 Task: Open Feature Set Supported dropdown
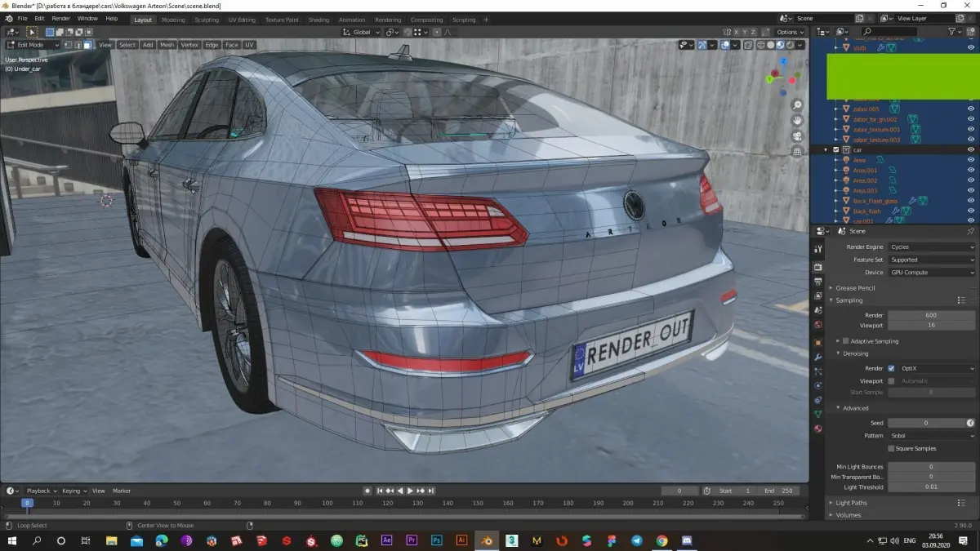point(932,260)
